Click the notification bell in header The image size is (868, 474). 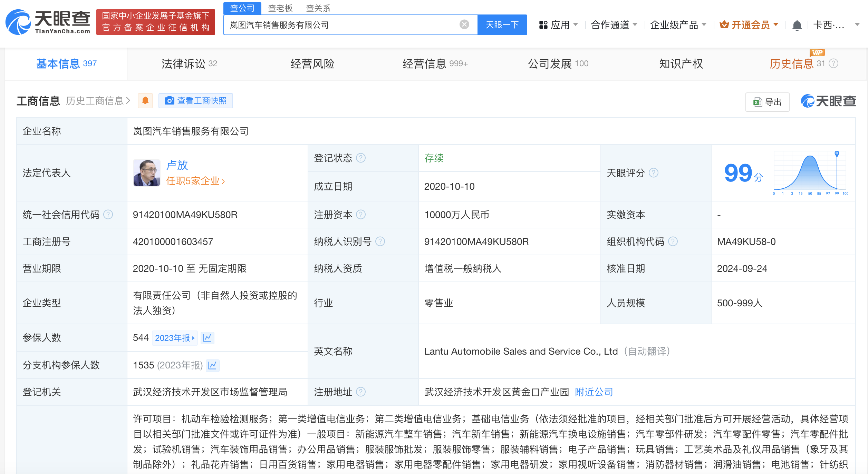click(x=797, y=25)
